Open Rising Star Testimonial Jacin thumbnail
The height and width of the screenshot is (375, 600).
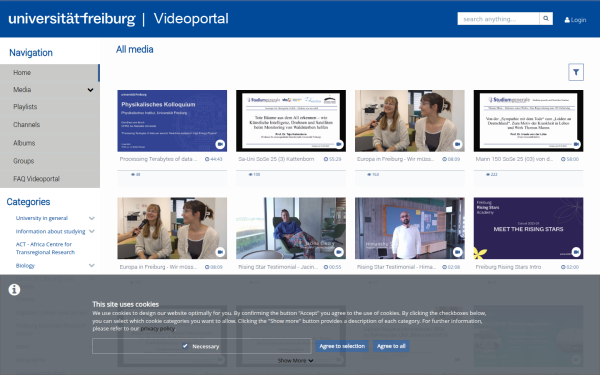[291, 228]
